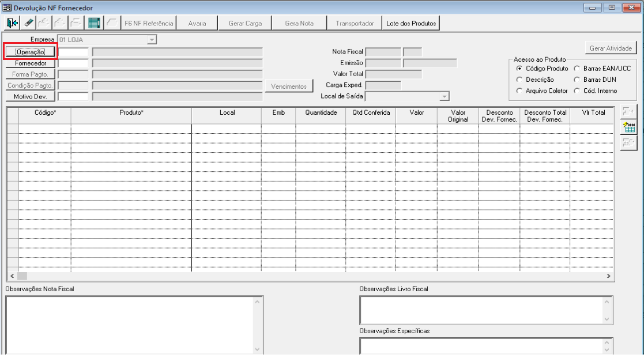Click Gera Nota toolbar button

[299, 24]
